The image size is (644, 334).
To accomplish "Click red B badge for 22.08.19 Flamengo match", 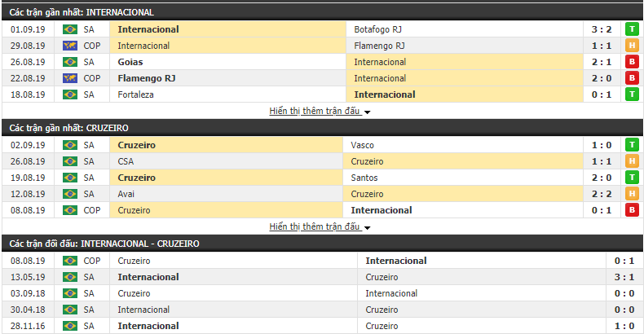I will point(632,78).
